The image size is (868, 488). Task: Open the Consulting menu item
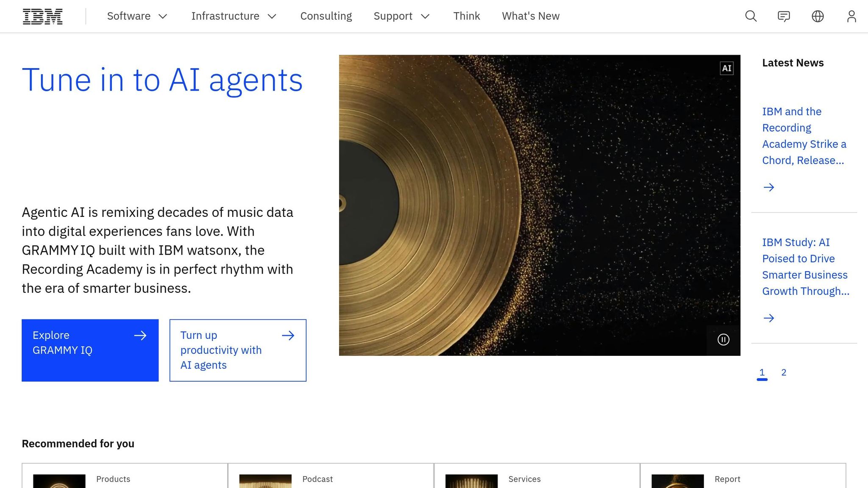[x=326, y=16]
